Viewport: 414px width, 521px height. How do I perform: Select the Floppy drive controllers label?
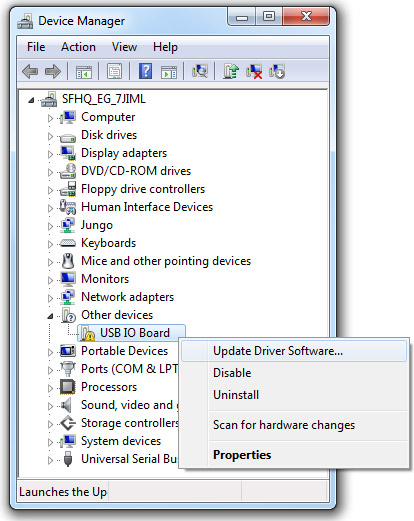point(143,189)
